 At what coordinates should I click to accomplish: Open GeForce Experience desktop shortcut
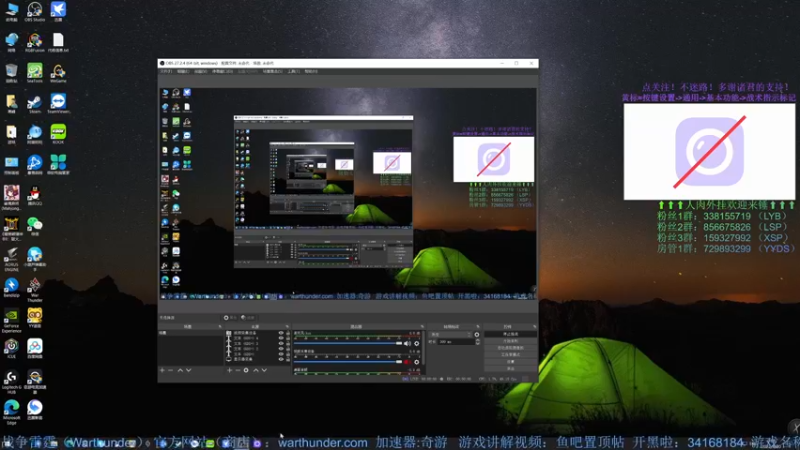pyautogui.click(x=11, y=320)
